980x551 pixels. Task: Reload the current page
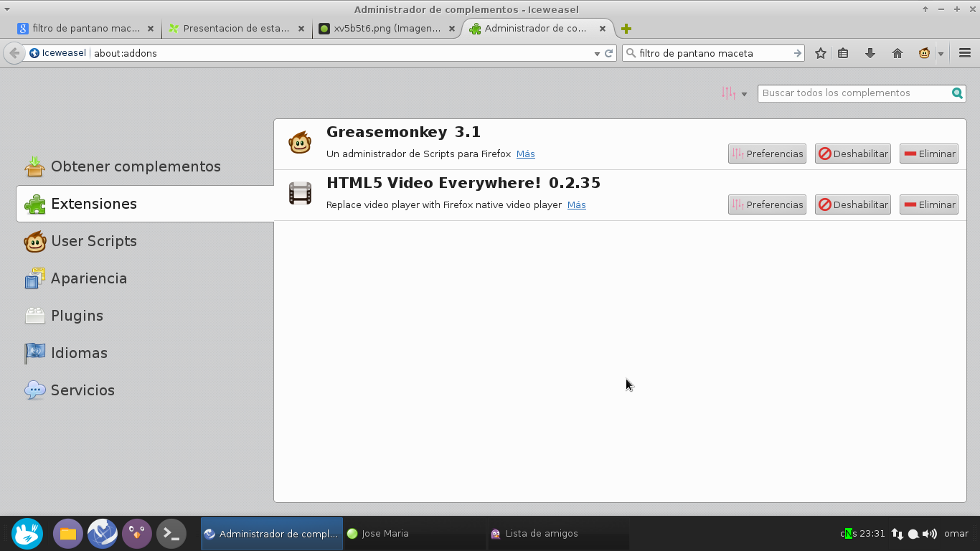click(x=609, y=53)
